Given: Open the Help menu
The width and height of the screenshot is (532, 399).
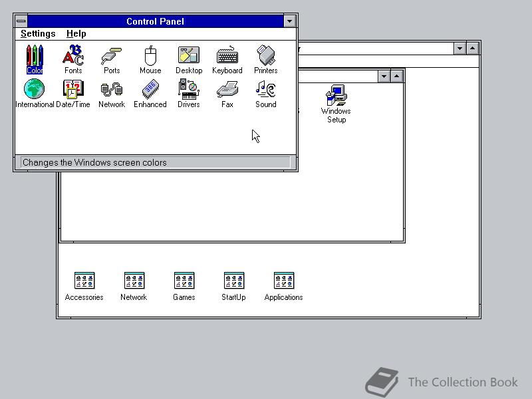Looking at the screenshot, I should click(76, 34).
